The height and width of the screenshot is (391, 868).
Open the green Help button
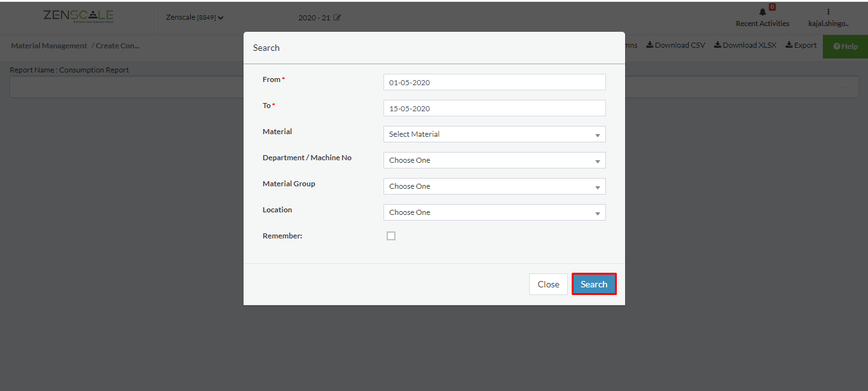point(845,46)
